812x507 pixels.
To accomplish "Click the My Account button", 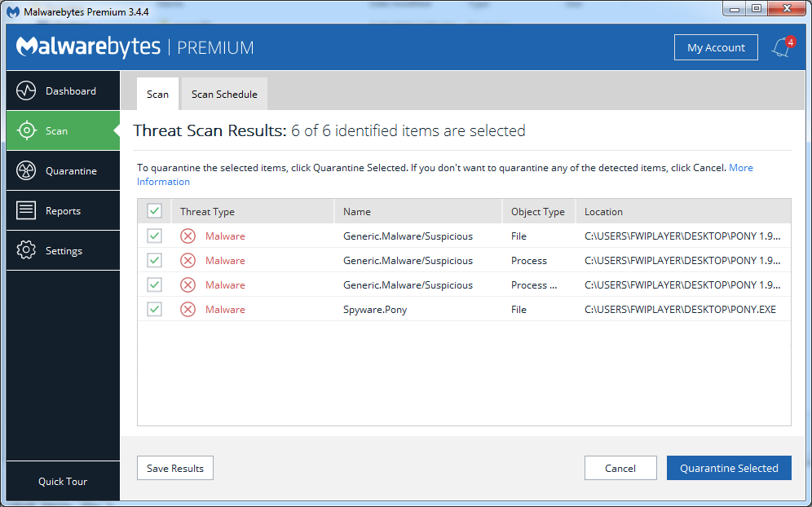I will tap(716, 47).
